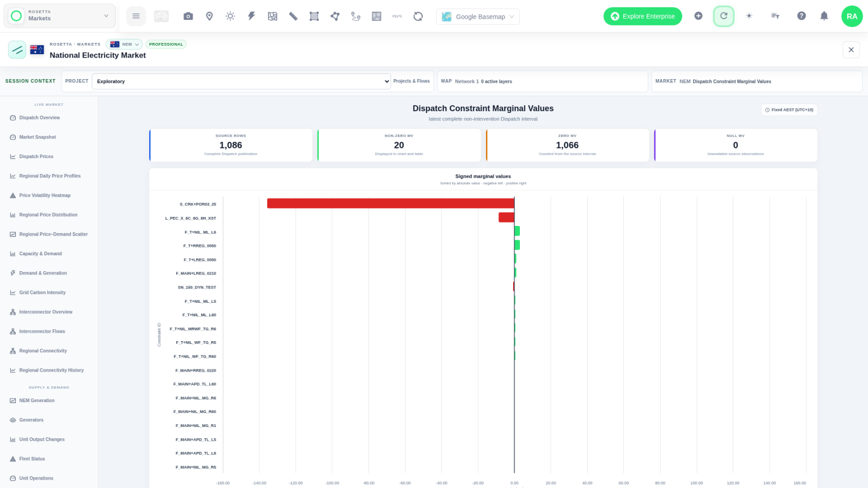Open the help question mark icon
Screen dimensions: 868x488
click(x=801, y=16)
